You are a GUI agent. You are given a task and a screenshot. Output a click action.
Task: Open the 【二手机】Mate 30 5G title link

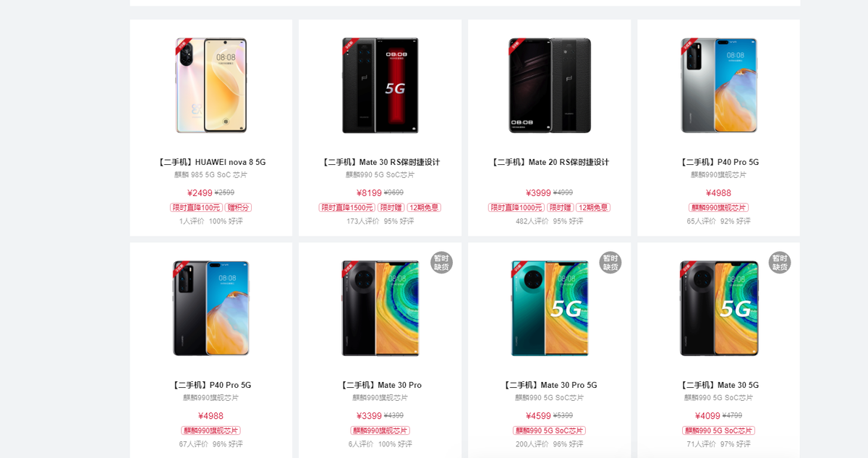coord(719,385)
